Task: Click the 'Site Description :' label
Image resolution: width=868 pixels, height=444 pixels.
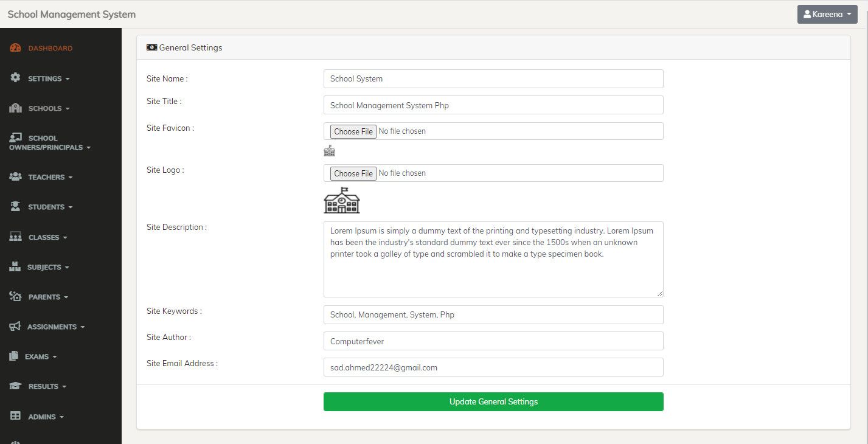Action: (x=176, y=227)
